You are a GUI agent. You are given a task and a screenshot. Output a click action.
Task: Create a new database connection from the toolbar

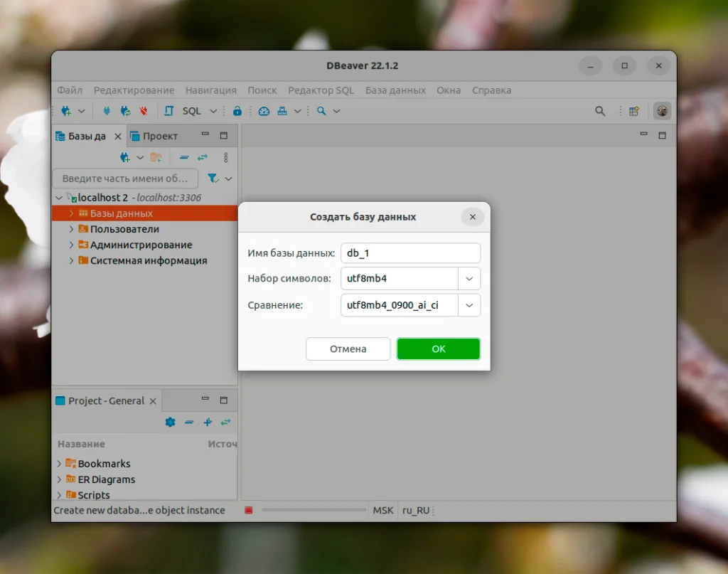65,110
